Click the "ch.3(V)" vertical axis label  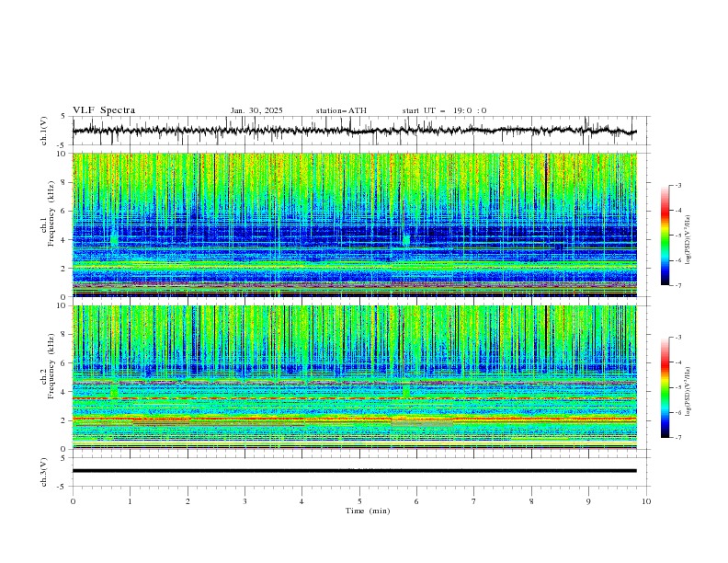(44, 472)
